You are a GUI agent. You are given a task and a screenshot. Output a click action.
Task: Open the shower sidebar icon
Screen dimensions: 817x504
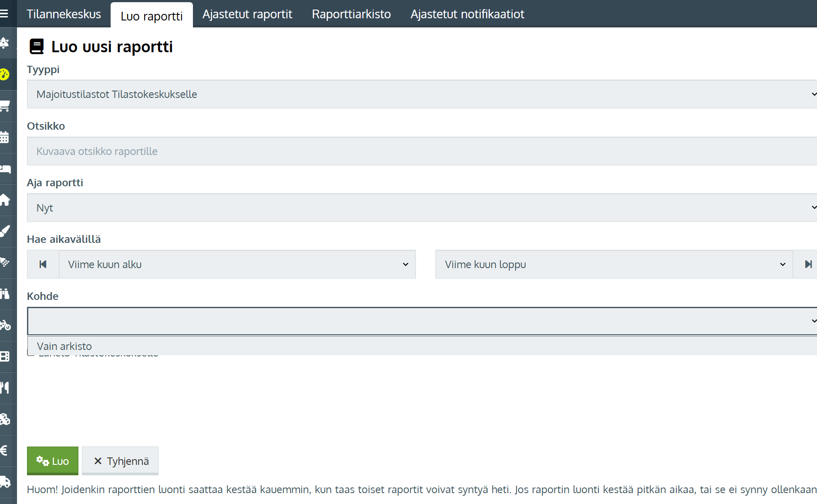click(x=4, y=262)
